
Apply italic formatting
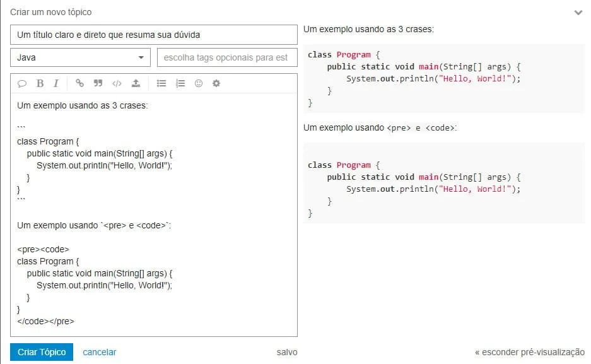coord(56,83)
